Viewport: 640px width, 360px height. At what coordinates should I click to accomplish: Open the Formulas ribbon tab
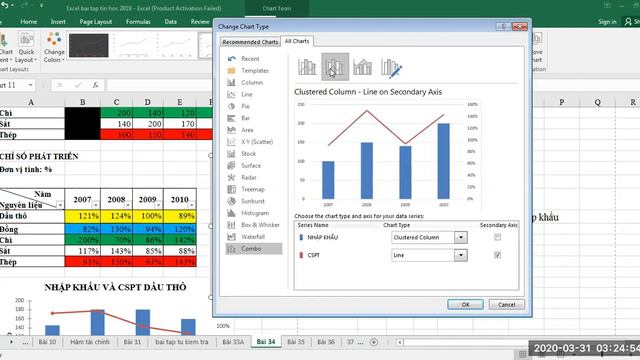pyautogui.click(x=138, y=22)
